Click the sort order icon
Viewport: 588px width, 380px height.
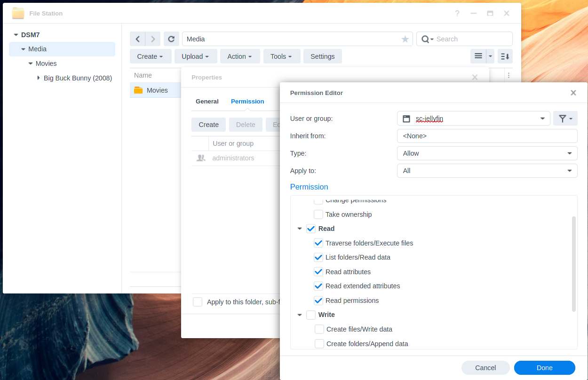tap(505, 56)
